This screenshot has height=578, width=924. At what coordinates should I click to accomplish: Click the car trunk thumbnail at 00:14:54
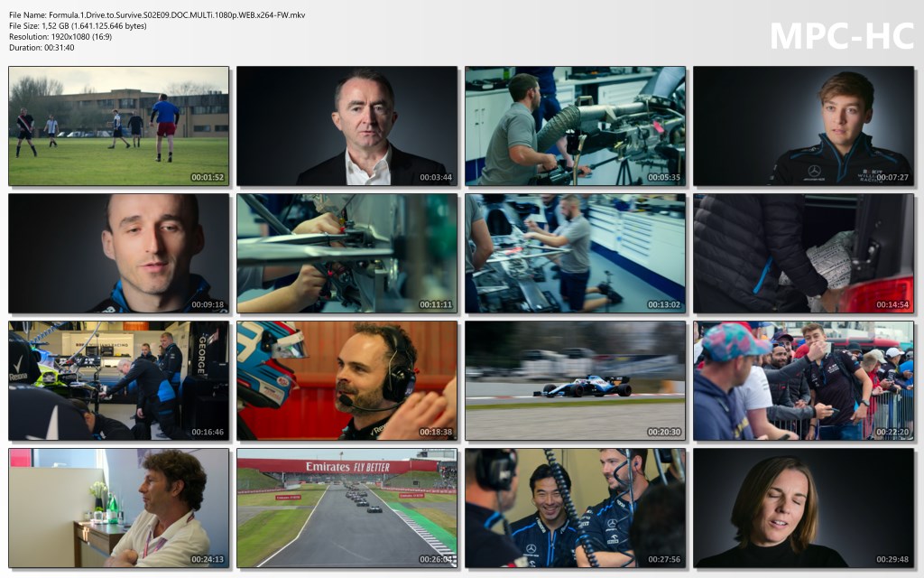coord(803,253)
